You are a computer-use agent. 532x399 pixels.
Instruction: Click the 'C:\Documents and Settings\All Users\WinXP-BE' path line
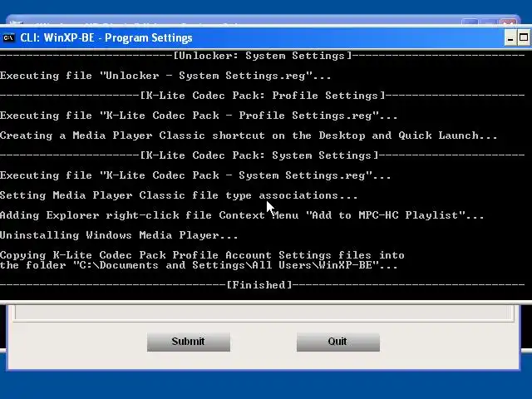[x=199, y=265]
